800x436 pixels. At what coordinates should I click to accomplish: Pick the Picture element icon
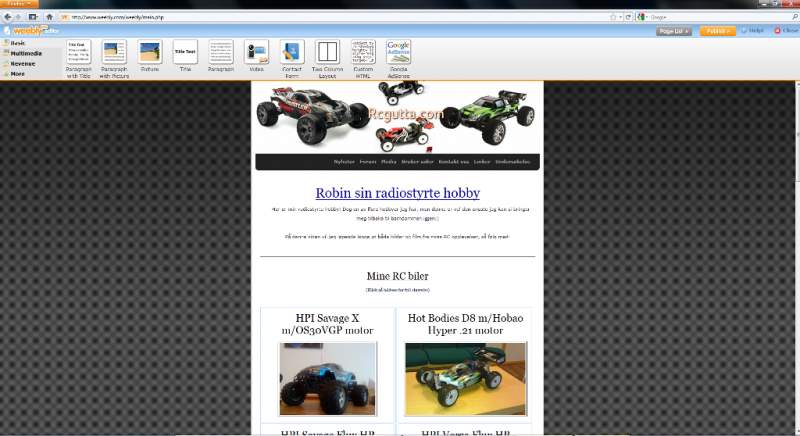150,52
